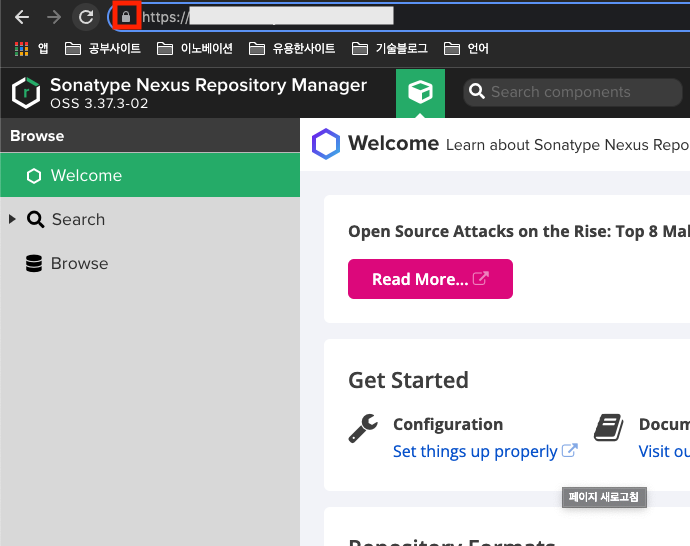This screenshot has height=546, width=690.
Task: Go forward with the browser forward arrow
Action: click(x=54, y=17)
